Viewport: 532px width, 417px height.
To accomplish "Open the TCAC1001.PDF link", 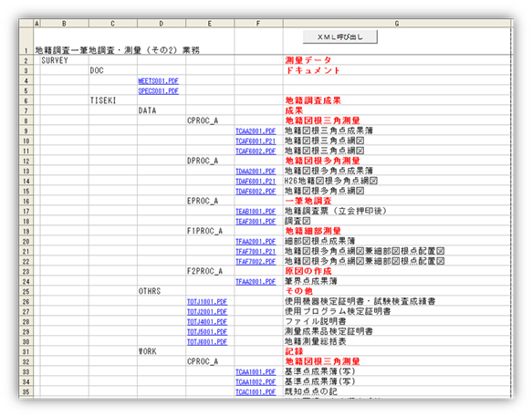I will pos(256,392).
